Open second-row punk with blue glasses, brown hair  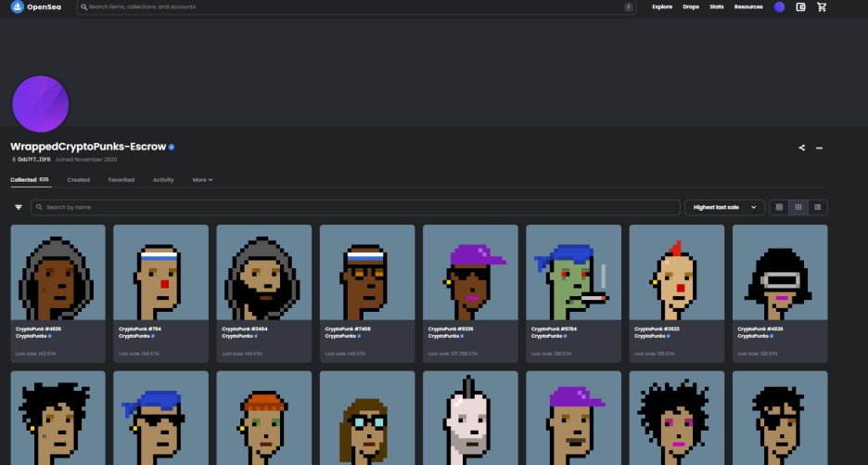pyautogui.click(x=367, y=418)
